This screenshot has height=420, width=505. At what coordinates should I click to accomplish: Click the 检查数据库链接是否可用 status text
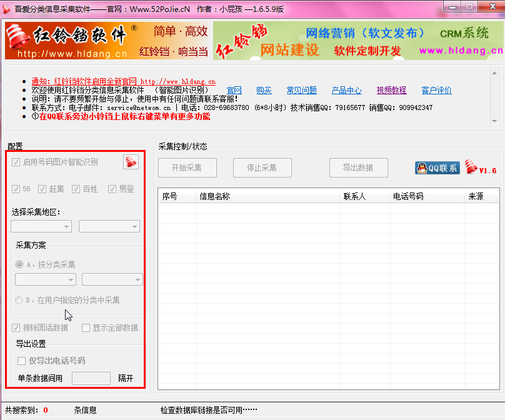click(209, 410)
